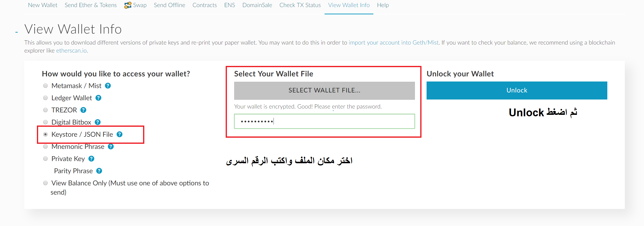
Task: Click the Unlock button
Action: tap(516, 90)
